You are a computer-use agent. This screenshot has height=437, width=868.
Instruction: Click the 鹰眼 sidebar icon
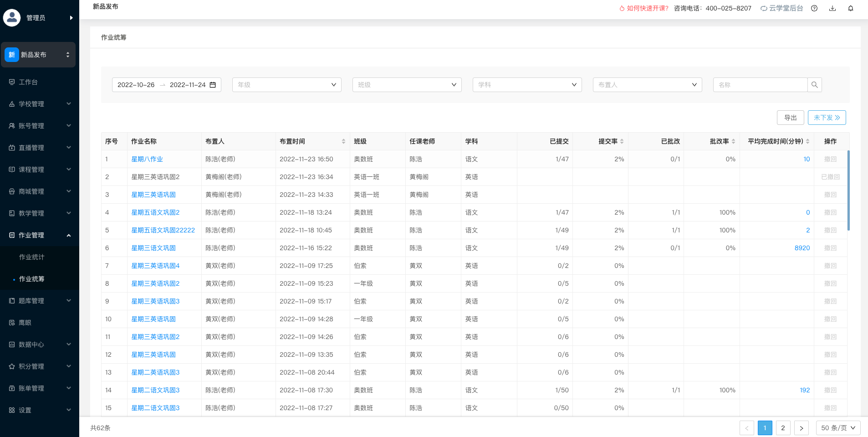[x=12, y=323]
